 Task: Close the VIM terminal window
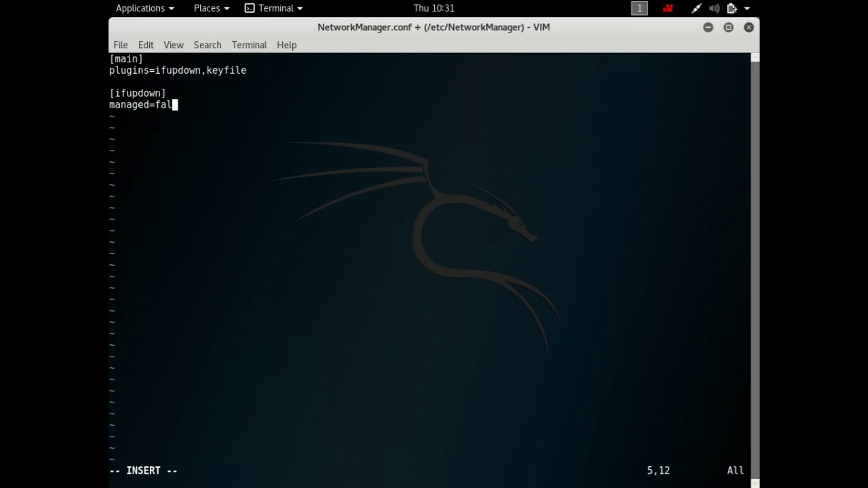point(749,27)
